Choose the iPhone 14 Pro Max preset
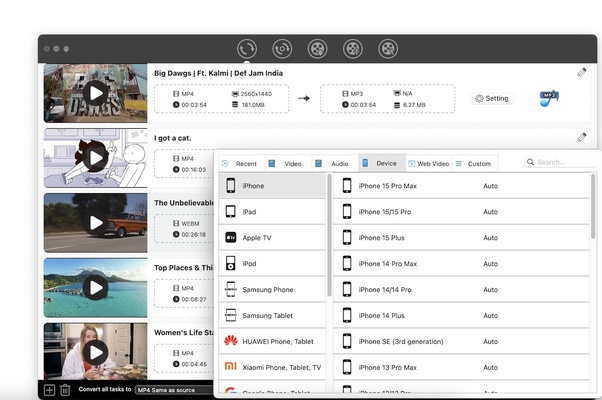The height and width of the screenshot is (400, 602). [461, 263]
